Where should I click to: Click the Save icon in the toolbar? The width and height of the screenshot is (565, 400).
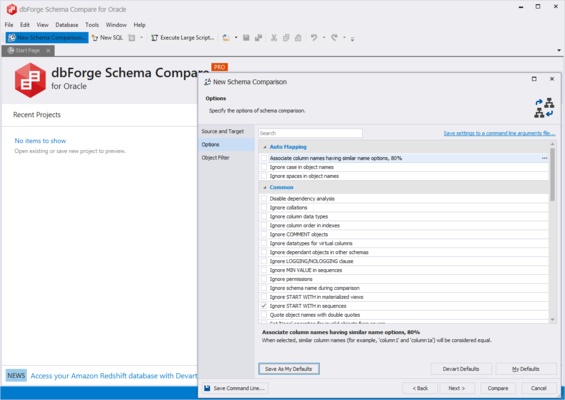tap(246, 37)
